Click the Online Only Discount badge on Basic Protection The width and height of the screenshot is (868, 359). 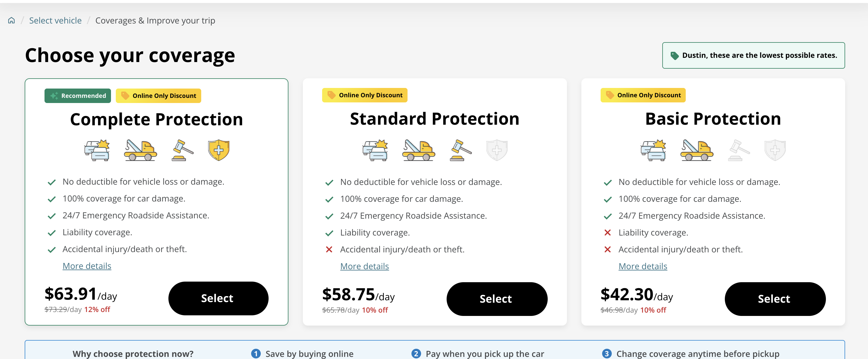643,95
